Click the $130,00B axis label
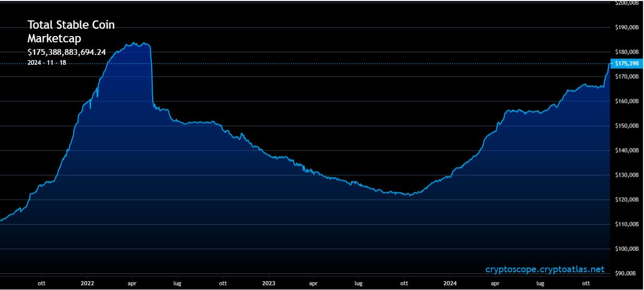Screen dimensions: 644x290 pos(627,175)
